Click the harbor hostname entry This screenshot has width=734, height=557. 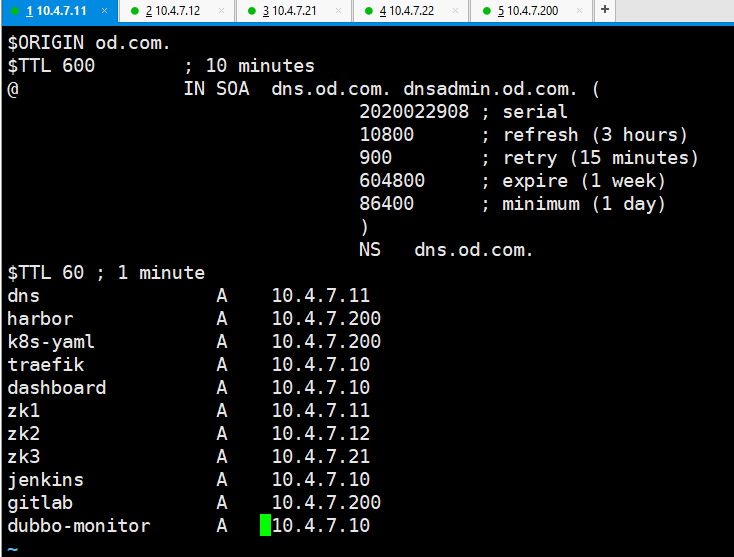tap(40, 319)
